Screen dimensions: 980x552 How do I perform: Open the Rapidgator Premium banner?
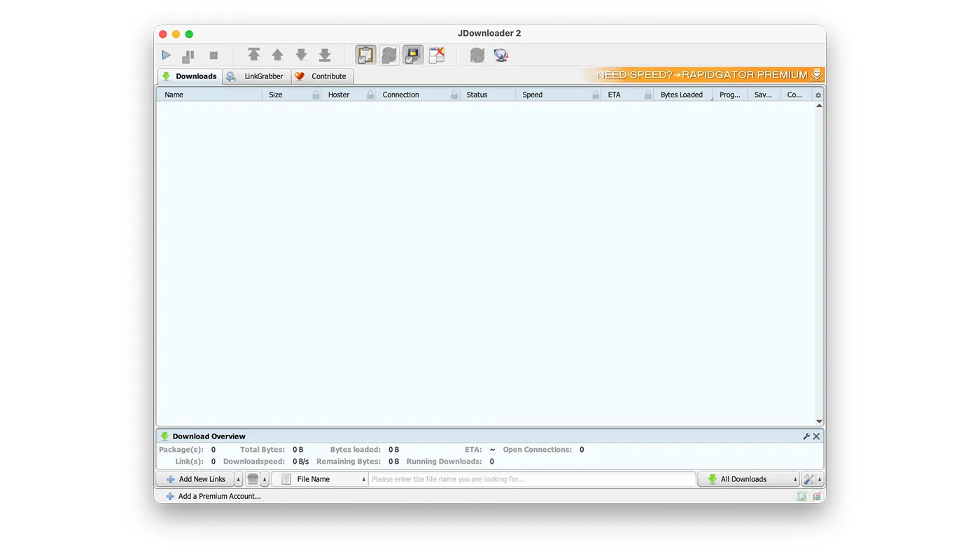[703, 74]
